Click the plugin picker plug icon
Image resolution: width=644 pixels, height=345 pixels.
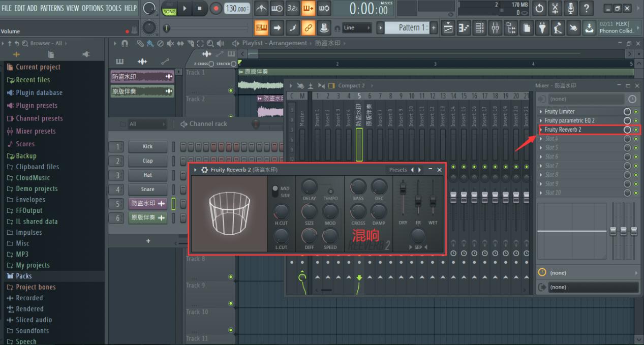pyautogui.click(x=543, y=28)
